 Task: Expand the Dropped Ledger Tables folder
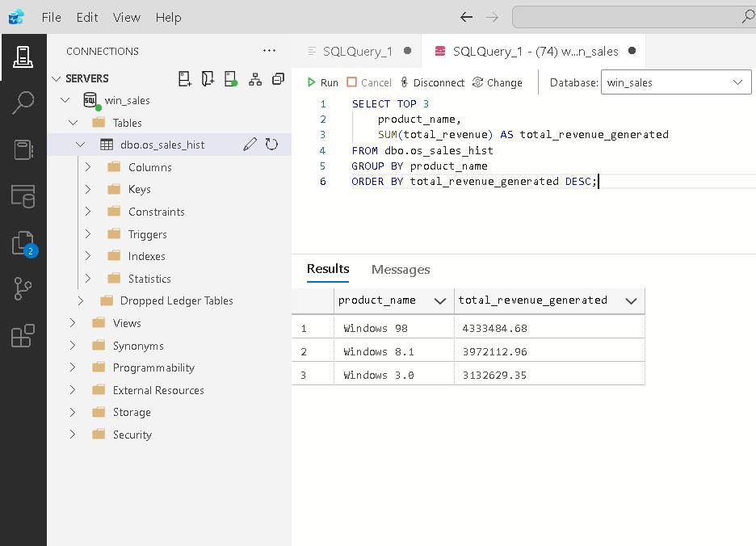[81, 300]
